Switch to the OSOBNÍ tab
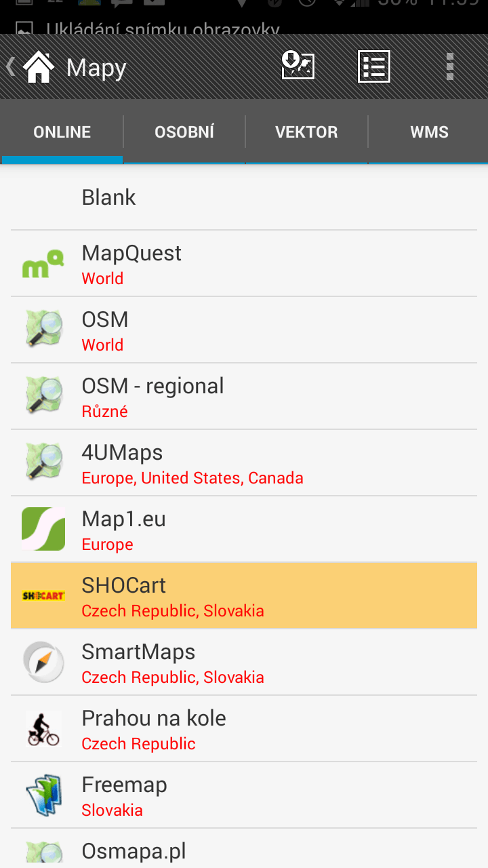Image resolution: width=488 pixels, height=868 pixels. pos(184,132)
